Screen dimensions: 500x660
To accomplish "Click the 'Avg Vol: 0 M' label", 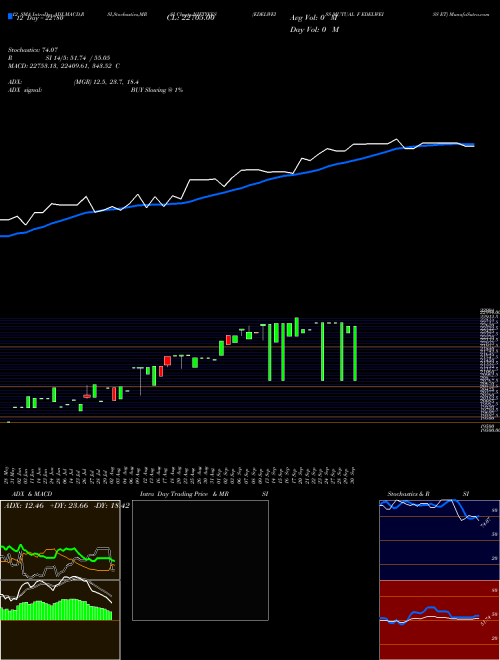I will coord(314,18).
